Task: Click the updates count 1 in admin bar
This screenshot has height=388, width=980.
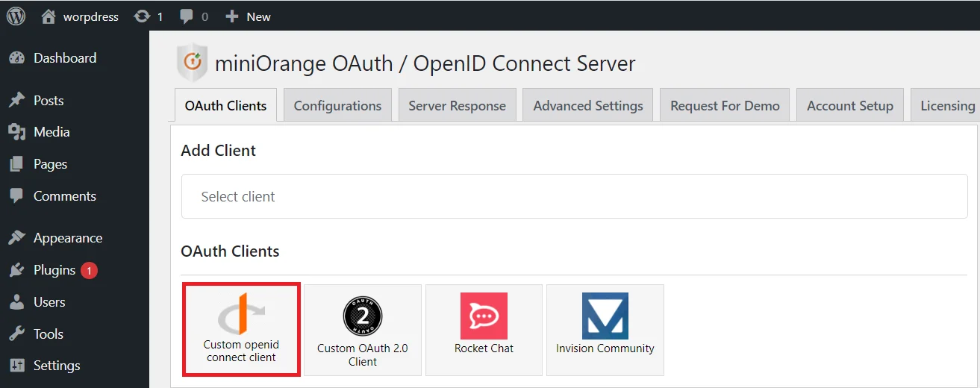Action: coord(160,16)
